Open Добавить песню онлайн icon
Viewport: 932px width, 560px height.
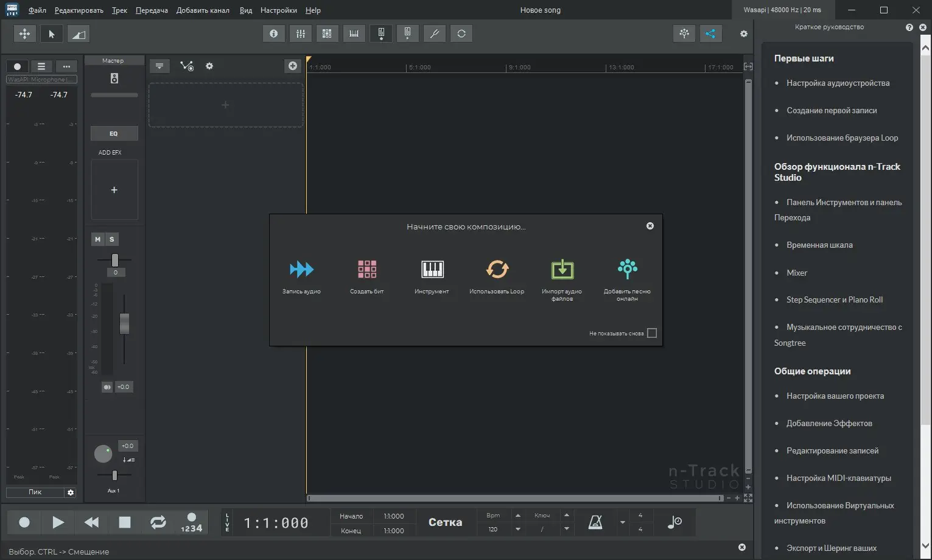(x=627, y=269)
